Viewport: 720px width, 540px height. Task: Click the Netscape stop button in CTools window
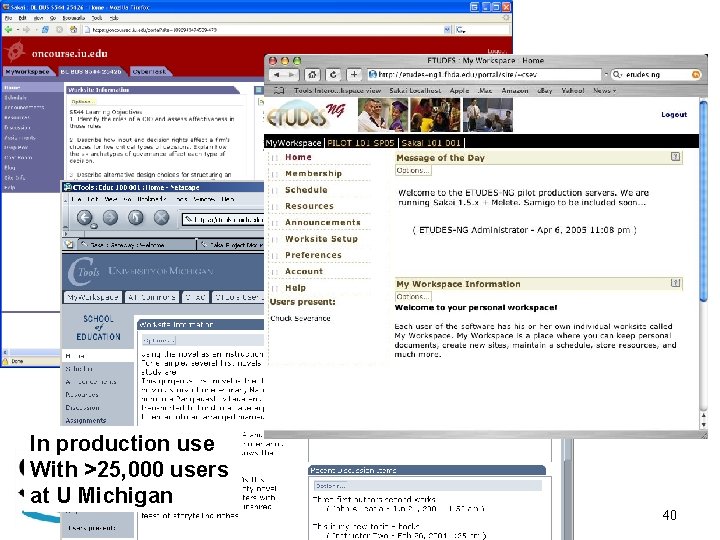162,217
